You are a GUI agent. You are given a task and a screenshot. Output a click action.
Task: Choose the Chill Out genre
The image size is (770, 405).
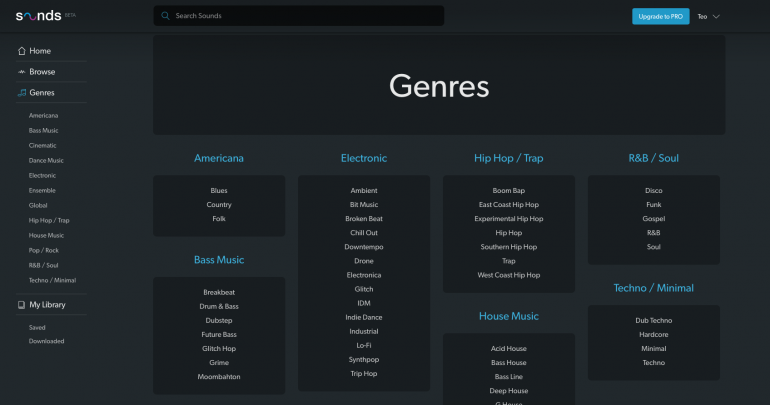364,233
